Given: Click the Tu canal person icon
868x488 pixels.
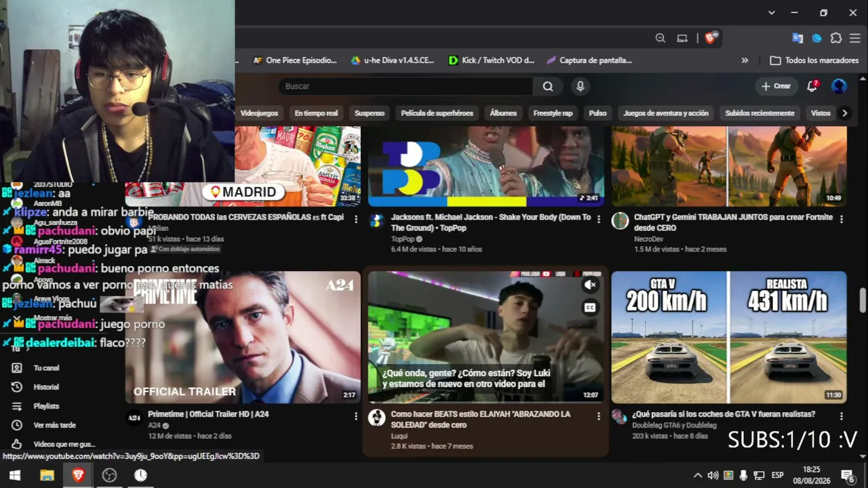Looking at the screenshot, I should pos(17,368).
